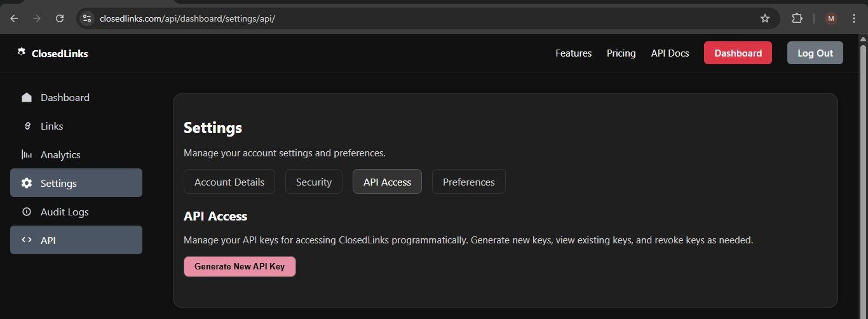Switch to the Security tab
This screenshot has height=319, width=868.
coord(314,182)
